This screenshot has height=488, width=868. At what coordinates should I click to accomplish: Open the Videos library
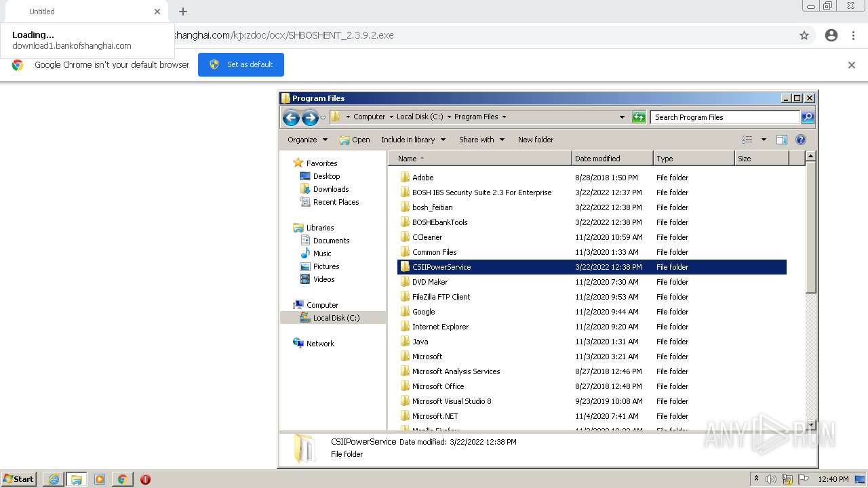point(323,279)
